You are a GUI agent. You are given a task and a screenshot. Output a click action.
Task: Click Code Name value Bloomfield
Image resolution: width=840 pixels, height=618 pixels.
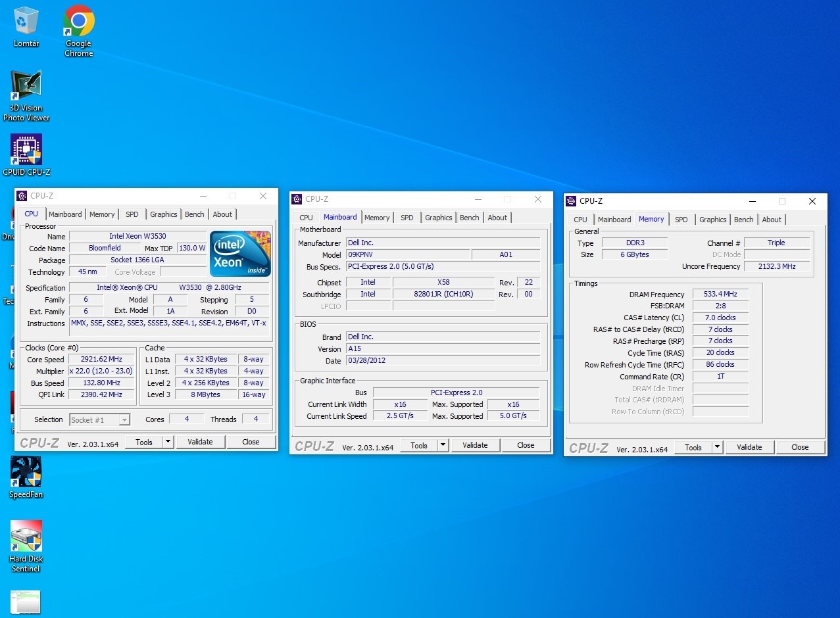coord(105,249)
